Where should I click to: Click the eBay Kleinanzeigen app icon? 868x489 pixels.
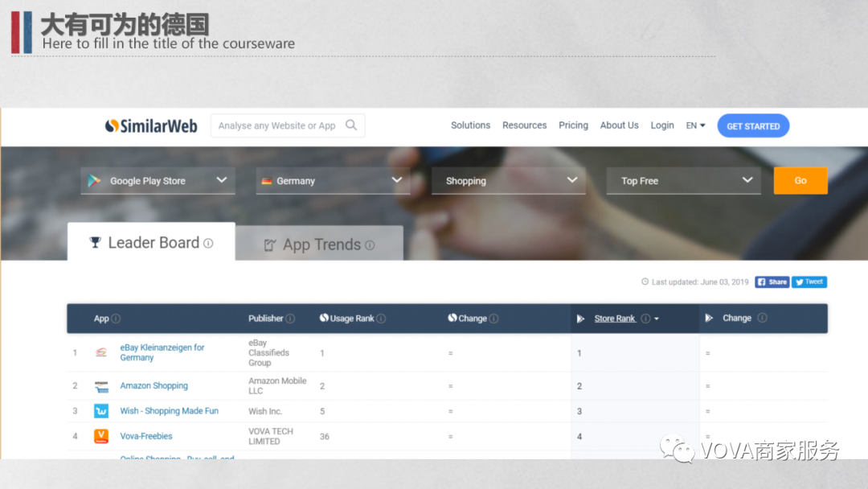(101, 352)
